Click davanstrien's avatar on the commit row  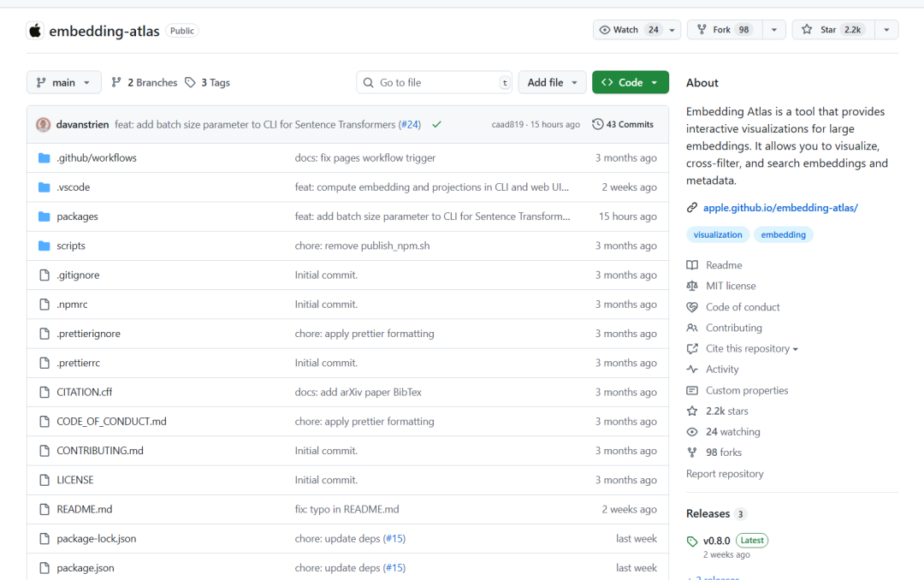[x=44, y=123]
